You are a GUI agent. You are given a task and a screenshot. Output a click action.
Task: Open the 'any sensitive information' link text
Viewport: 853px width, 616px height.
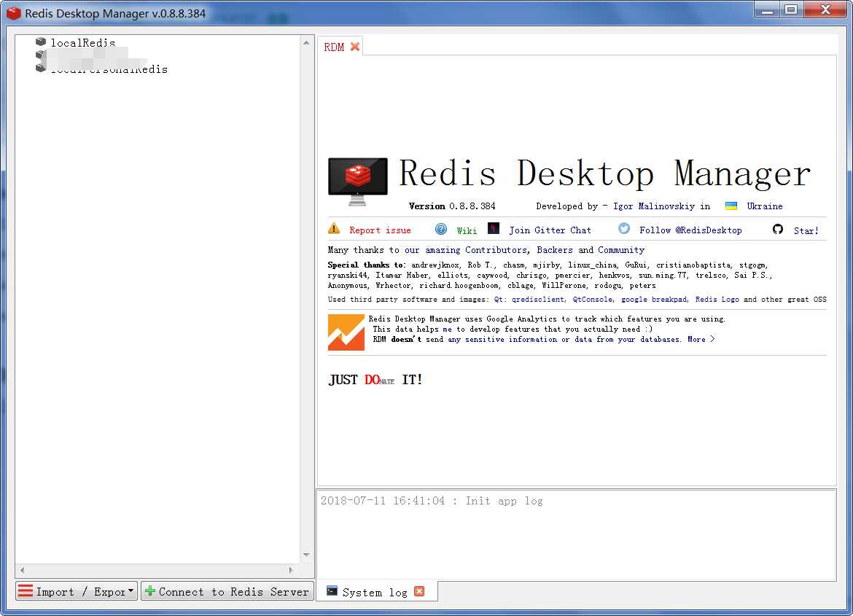(x=502, y=339)
